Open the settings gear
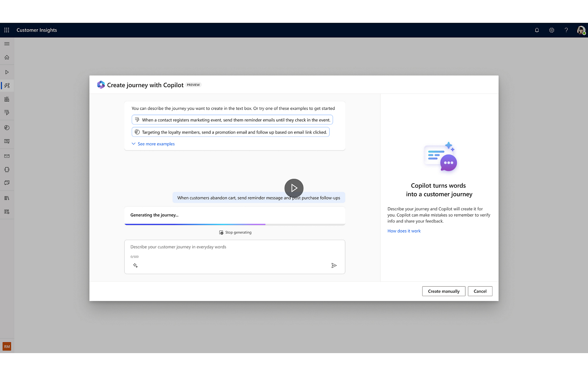This screenshot has width=588, height=375. pos(552,30)
